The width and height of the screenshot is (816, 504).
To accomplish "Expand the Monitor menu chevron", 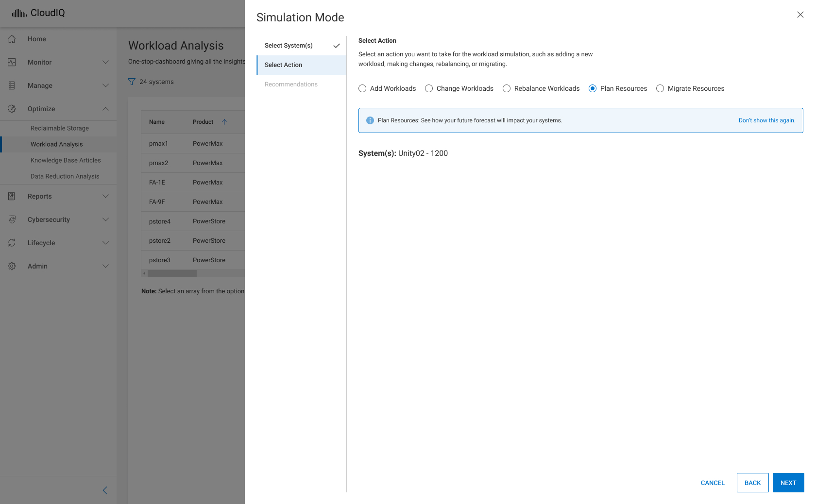I will (105, 62).
